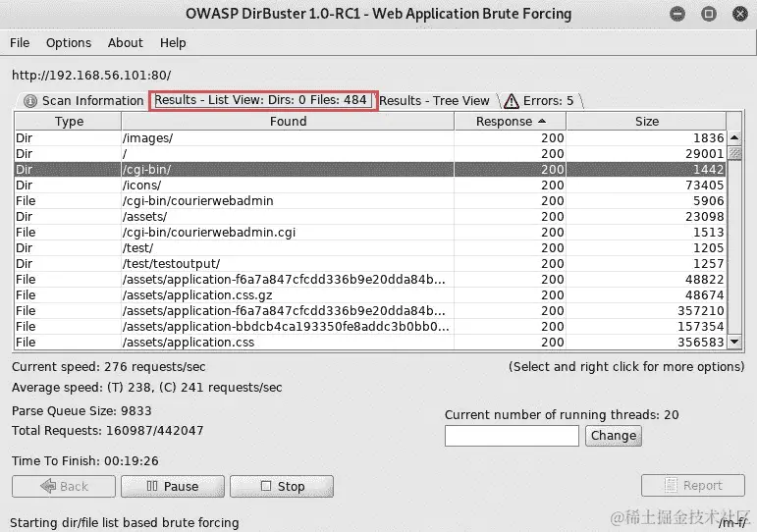Viewport: 757px width, 532px height.
Task: Select the /assets/ directory row
Action: [x=370, y=217]
